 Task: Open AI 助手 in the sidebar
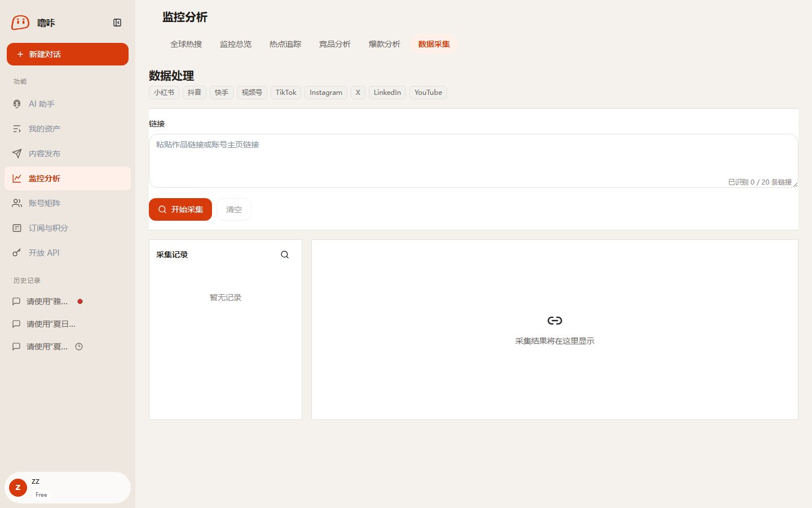coord(68,104)
